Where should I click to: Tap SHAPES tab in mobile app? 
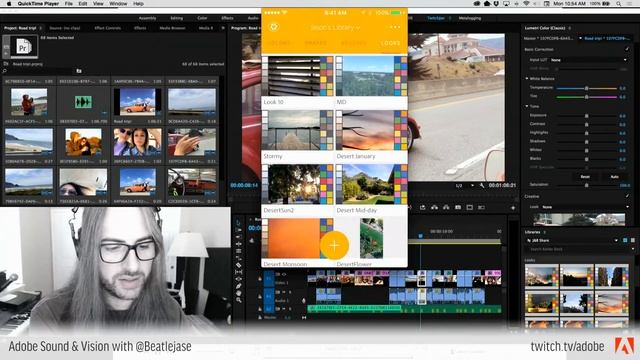316,43
